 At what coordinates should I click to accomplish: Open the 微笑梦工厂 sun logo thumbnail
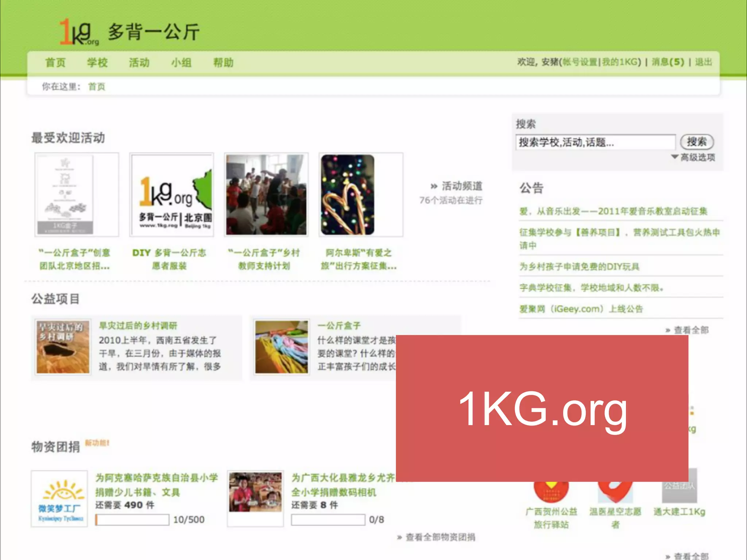pyautogui.click(x=59, y=499)
